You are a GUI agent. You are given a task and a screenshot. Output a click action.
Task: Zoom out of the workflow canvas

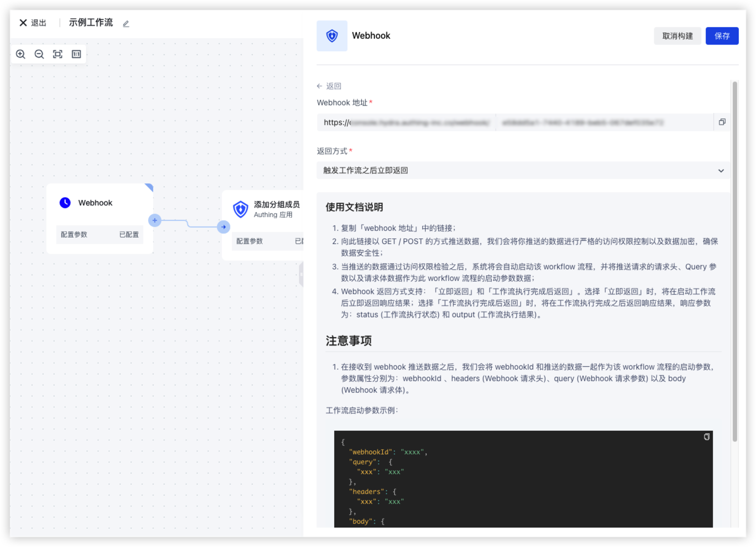pos(39,54)
